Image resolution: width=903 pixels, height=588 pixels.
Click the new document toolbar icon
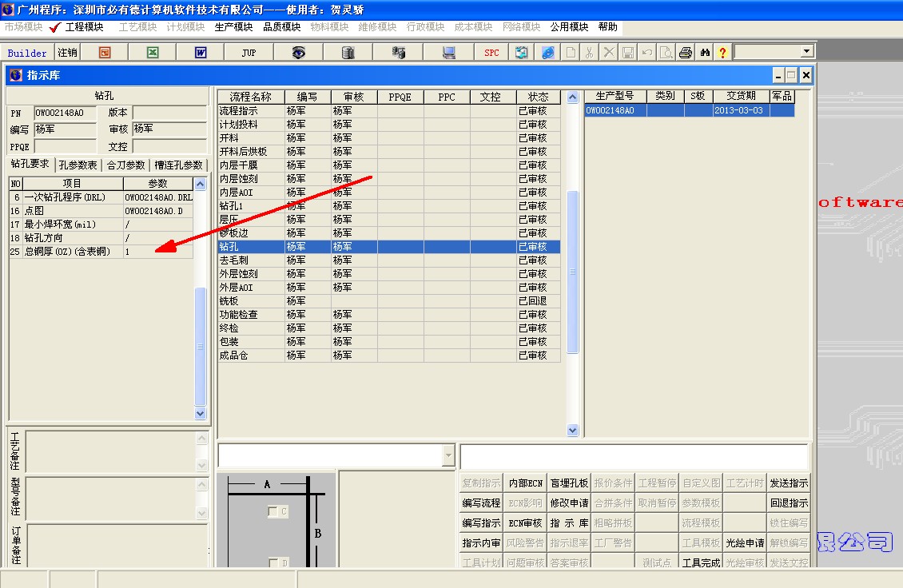[571, 53]
